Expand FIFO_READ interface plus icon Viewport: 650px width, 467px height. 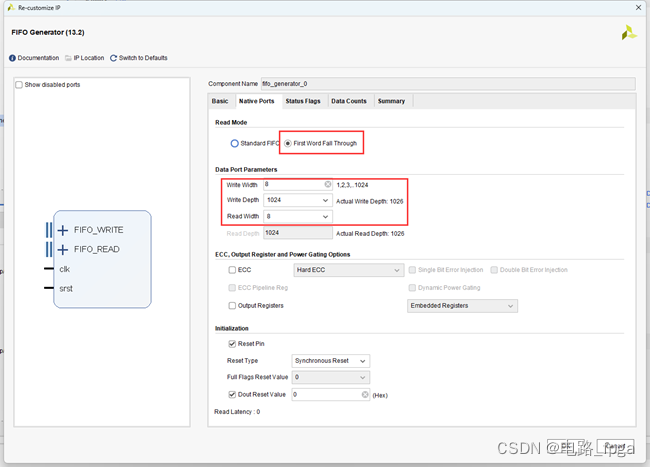(63, 249)
